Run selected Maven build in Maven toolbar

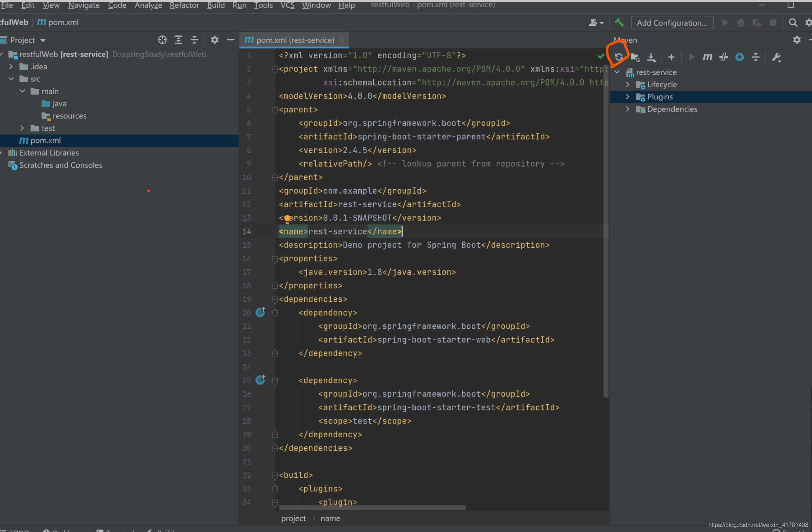point(692,57)
